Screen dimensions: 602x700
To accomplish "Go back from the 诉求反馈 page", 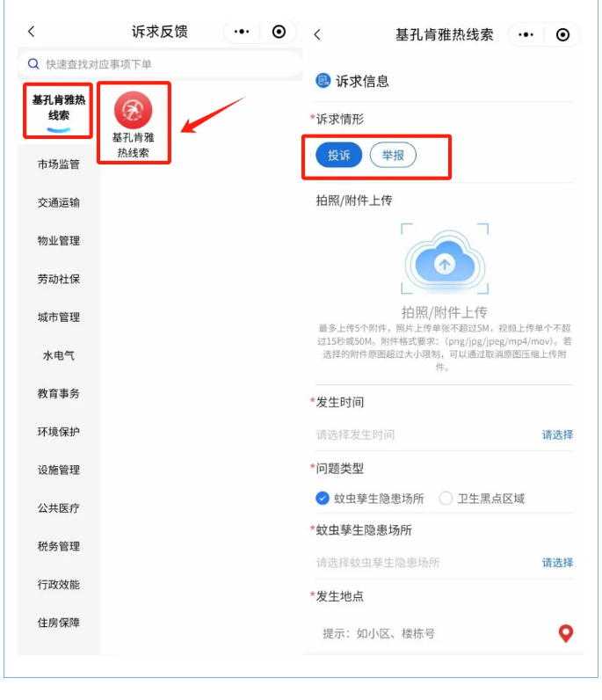I will tap(32, 32).
